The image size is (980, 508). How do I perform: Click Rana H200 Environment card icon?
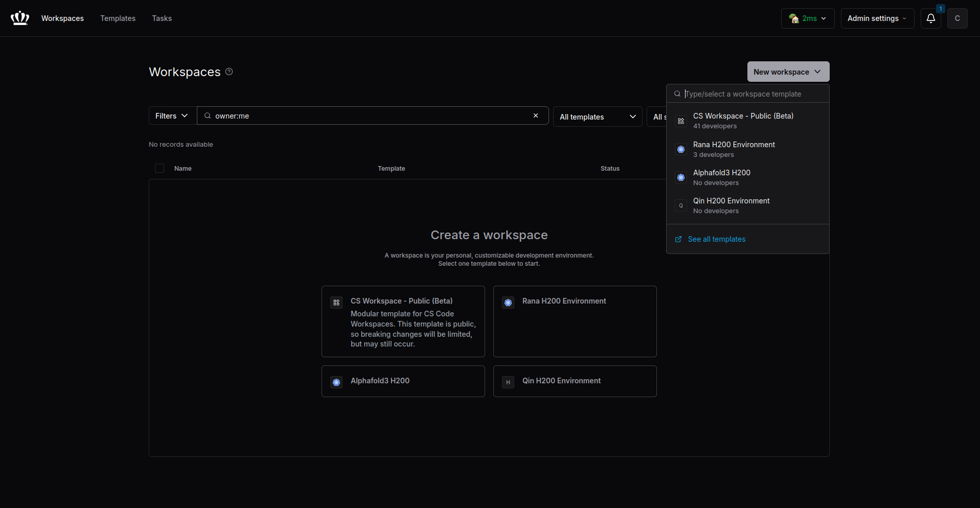(508, 303)
